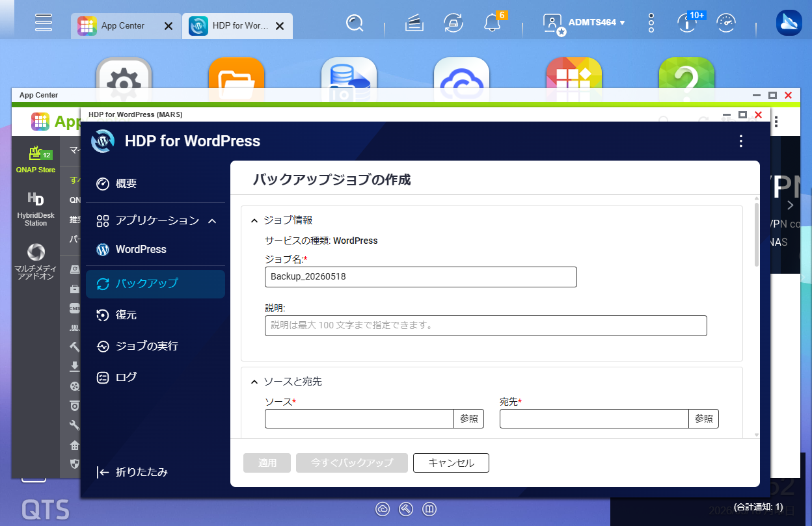Select WordPress under applications
The image size is (812, 526).
pyautogui.click(x=156, y=250)
